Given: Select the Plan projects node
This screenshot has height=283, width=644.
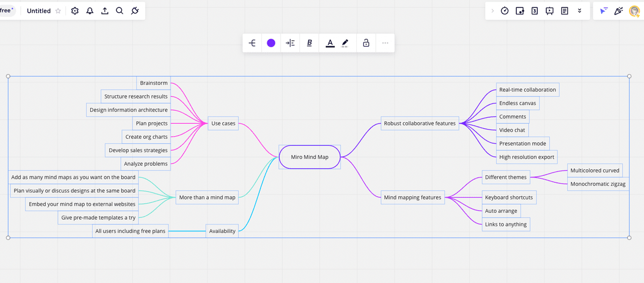Looking at the screenshot, I should [152, 123].
